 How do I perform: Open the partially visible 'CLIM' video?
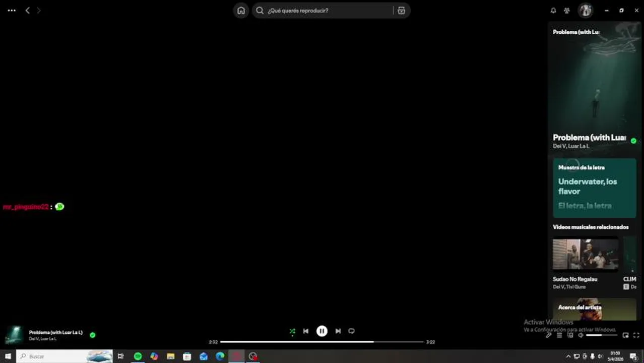630,262
